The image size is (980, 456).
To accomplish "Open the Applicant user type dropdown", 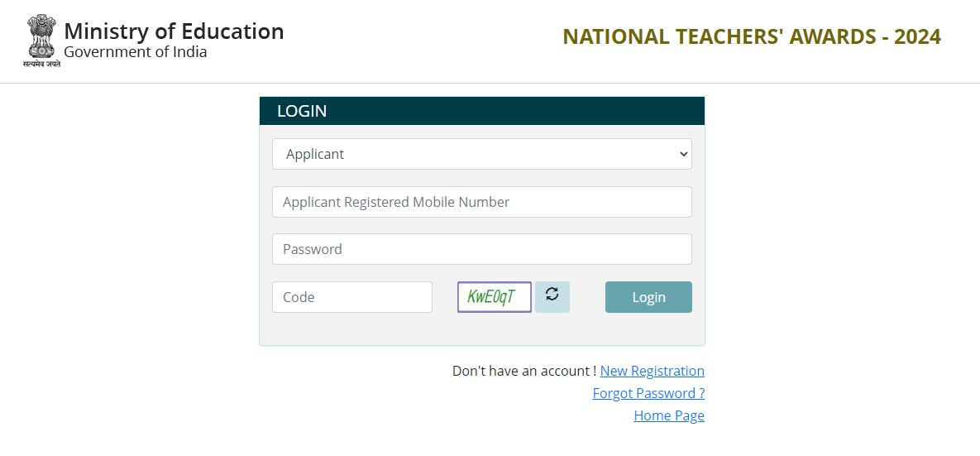I will 482,154.
